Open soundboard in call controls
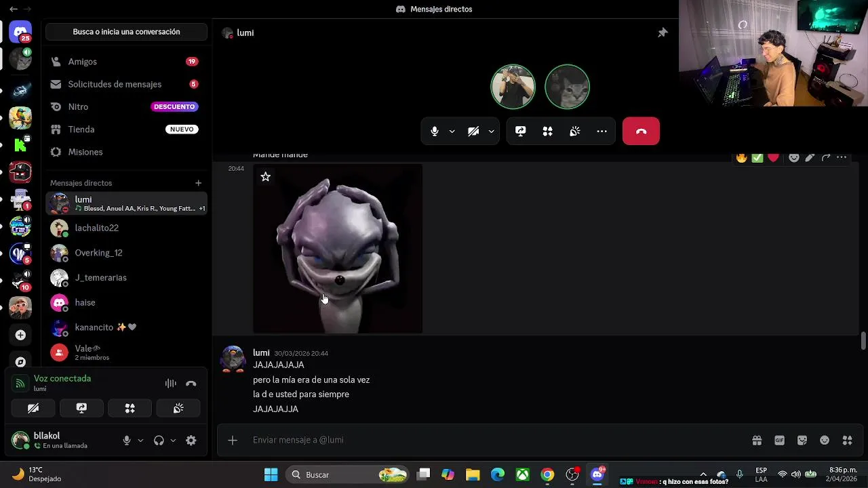The width and height of the screenshot is (868, 488). [x=574, y=131]
